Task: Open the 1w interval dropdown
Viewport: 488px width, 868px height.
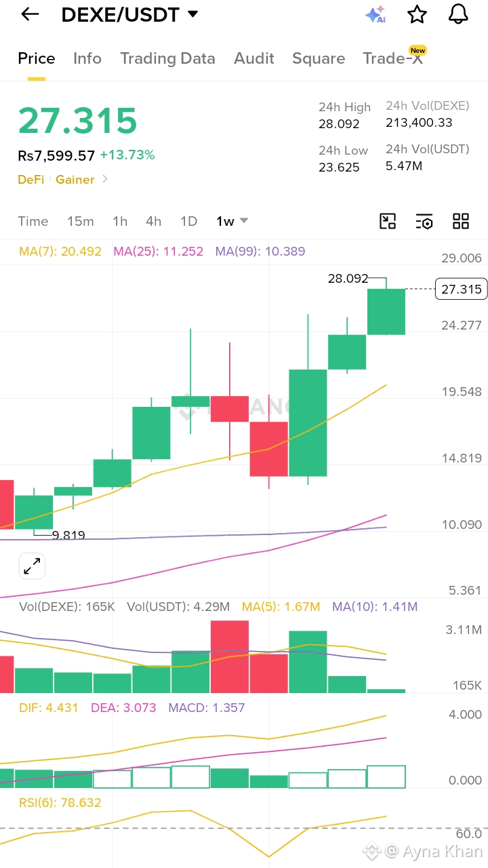Action: (232, 221)
